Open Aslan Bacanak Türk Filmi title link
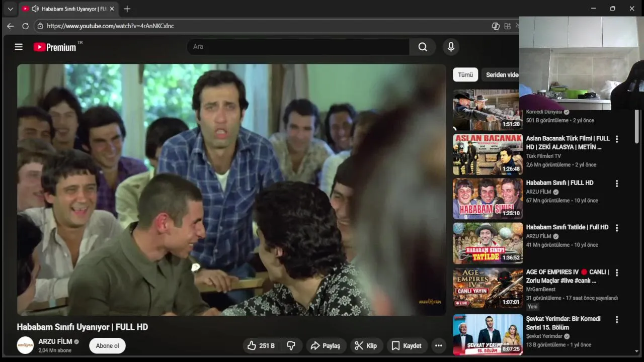644x362 pixels. (568, 142)
